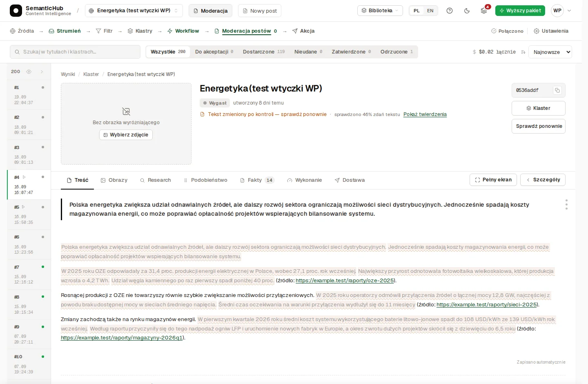Copy the ID 0536addf
The height and width of the screenshot is (384, 588).
pos(557,90)
